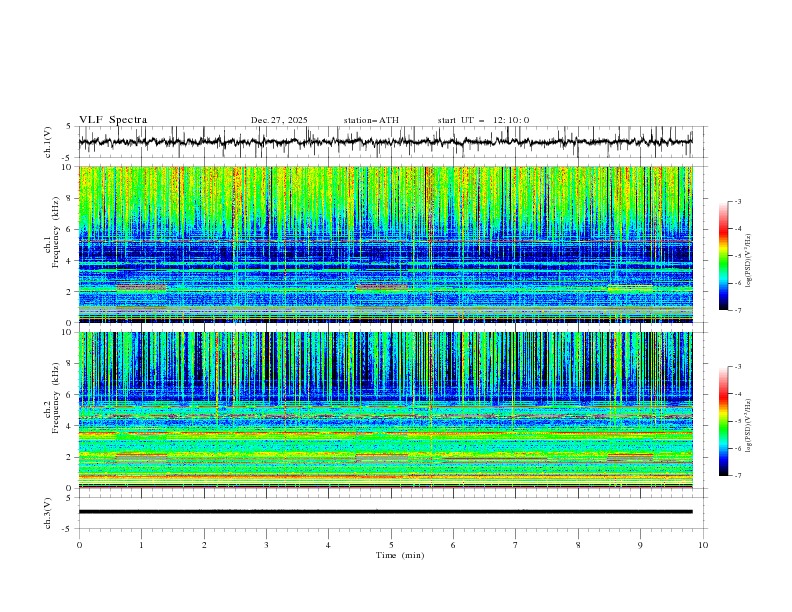This screenshot has width=792, height=612.
Task: Click the 10 kHz tick label on ch.2 axis
Action: [x=67, y=333]
